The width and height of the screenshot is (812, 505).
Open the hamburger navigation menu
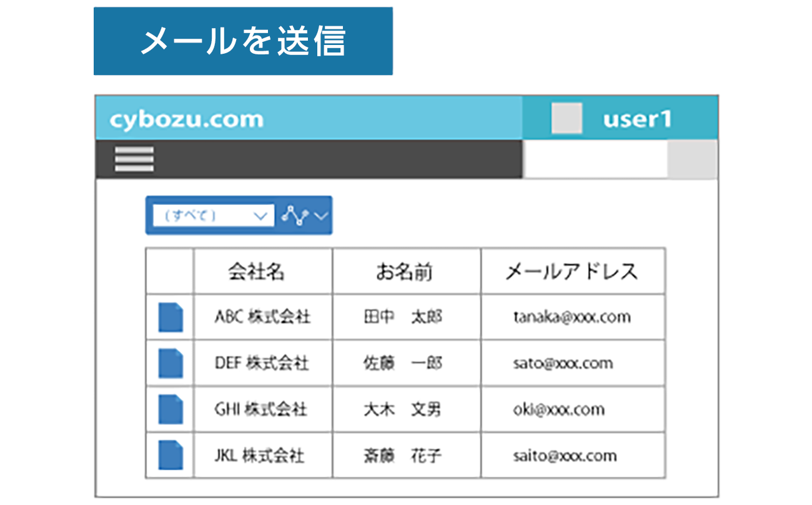click(134, 159)
